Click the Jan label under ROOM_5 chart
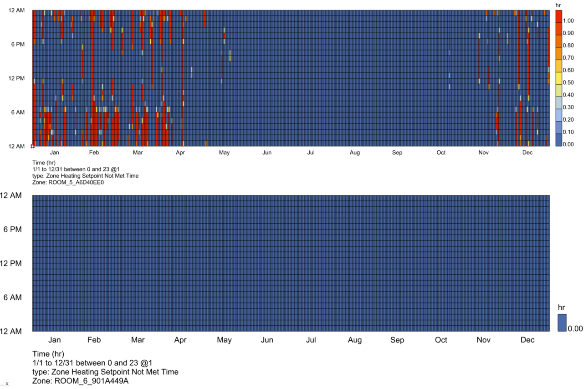 (x=54, y=153)
